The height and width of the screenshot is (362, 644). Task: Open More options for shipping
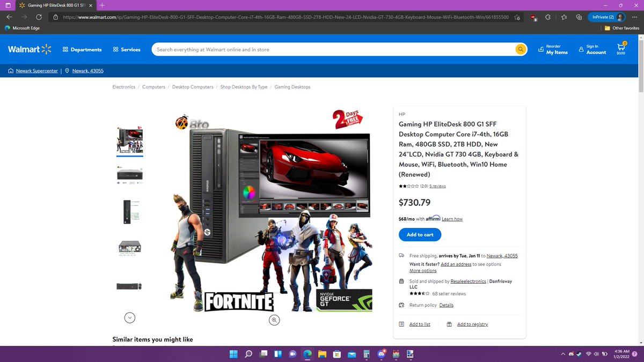pos(423,271)
